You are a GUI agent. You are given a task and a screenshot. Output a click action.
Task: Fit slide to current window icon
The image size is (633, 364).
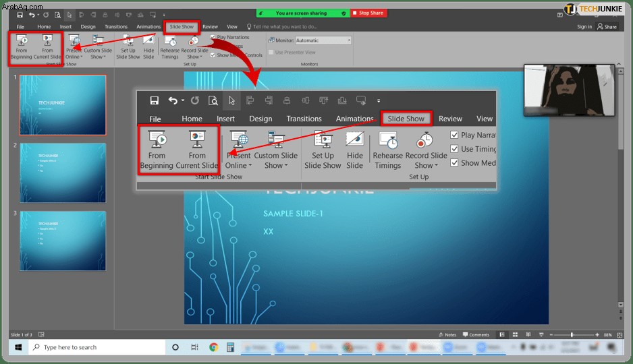pyautogui.click(x=620, y=334)
